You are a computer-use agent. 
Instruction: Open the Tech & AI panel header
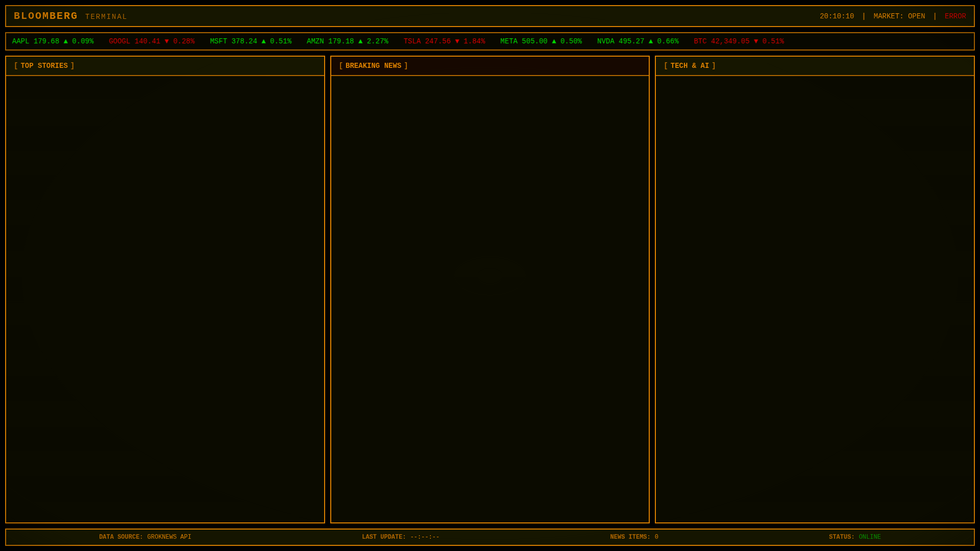689,66
